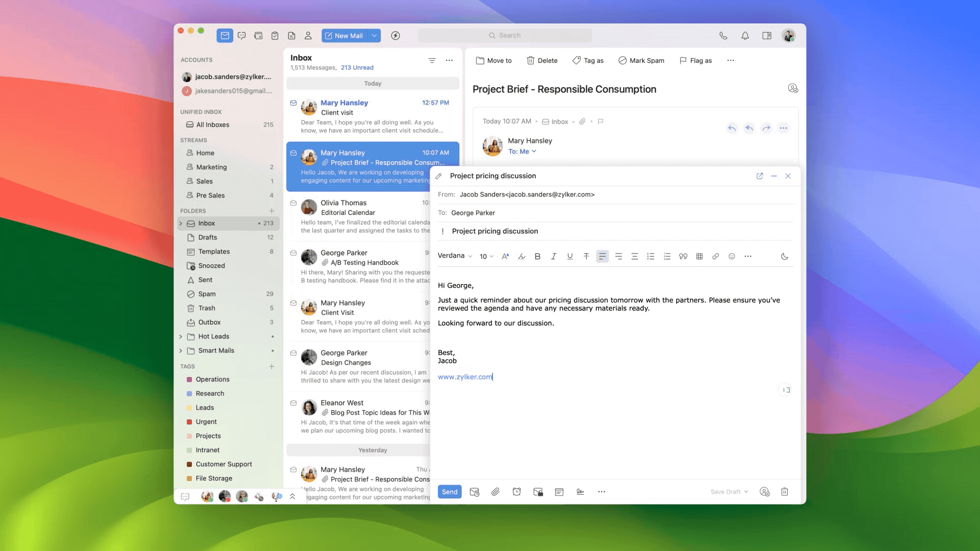Toggle flag on the open email

(601, 121)
